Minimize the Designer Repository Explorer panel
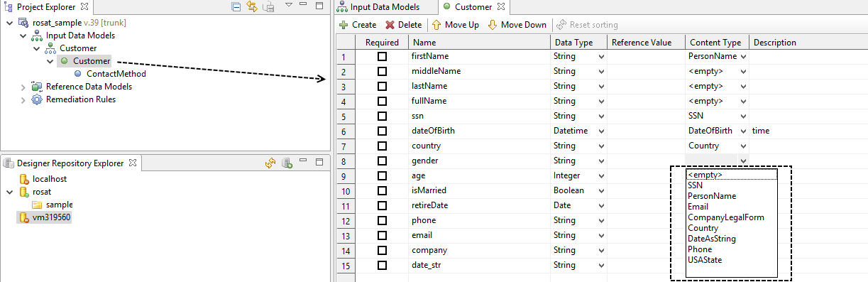The image size is (868, 282). tap(302, 161)
